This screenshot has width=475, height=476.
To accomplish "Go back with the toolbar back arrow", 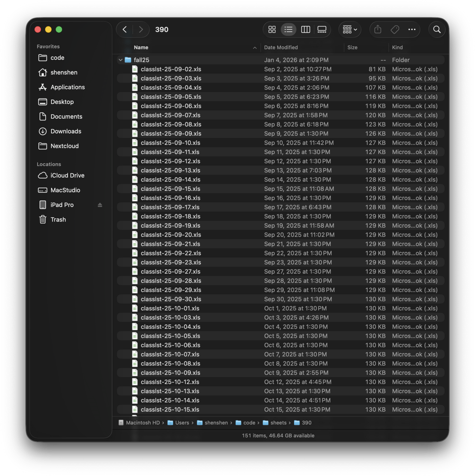I will [125, 30].
